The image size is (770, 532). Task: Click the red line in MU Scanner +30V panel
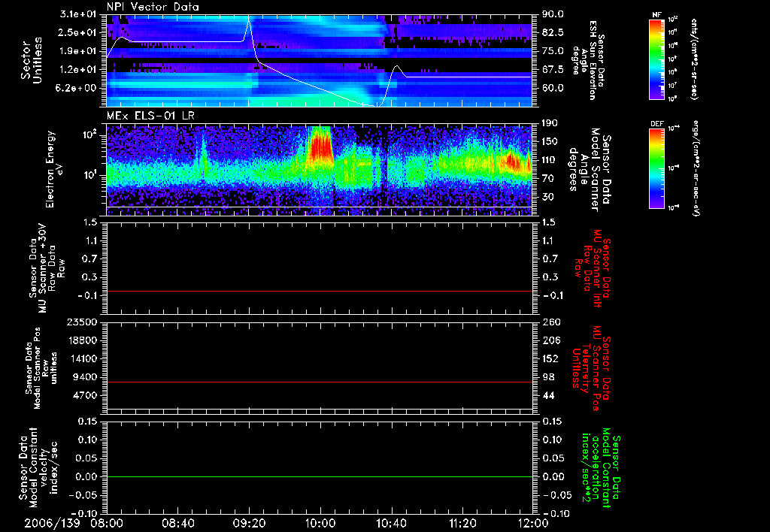pos(320,291)
